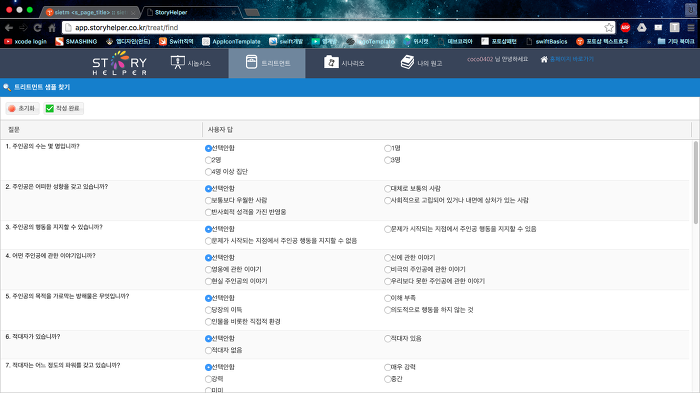Click the 나의 원고 stacked papers icon
Screen dimensions: 700x393
tap(407, 62)
